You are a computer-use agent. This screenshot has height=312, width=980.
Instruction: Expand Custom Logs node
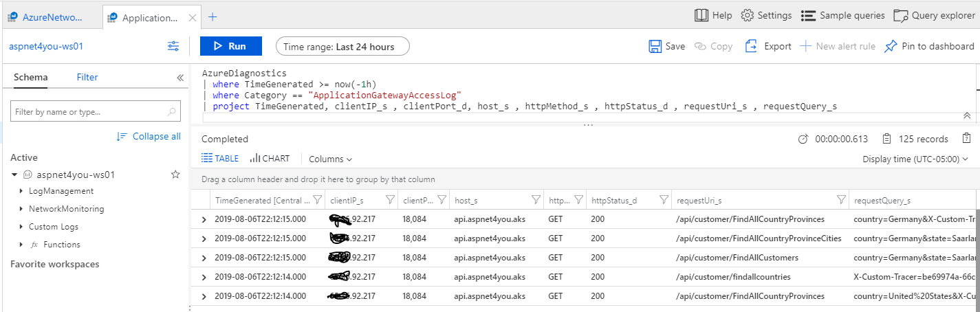click(x=21, y=227)
